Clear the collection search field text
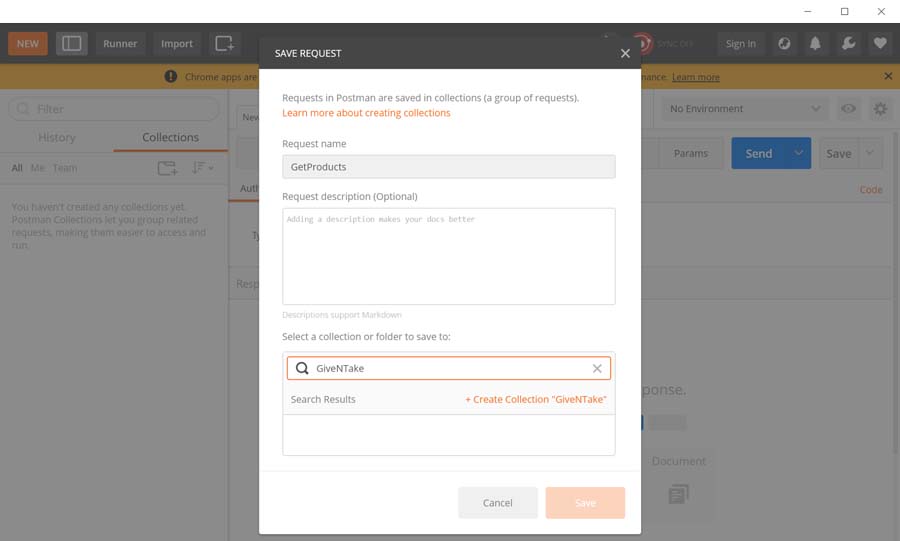 [x=597, y=369]
